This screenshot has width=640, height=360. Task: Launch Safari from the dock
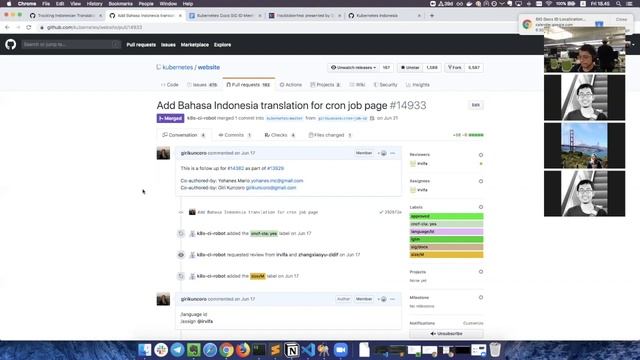[210, 350]
